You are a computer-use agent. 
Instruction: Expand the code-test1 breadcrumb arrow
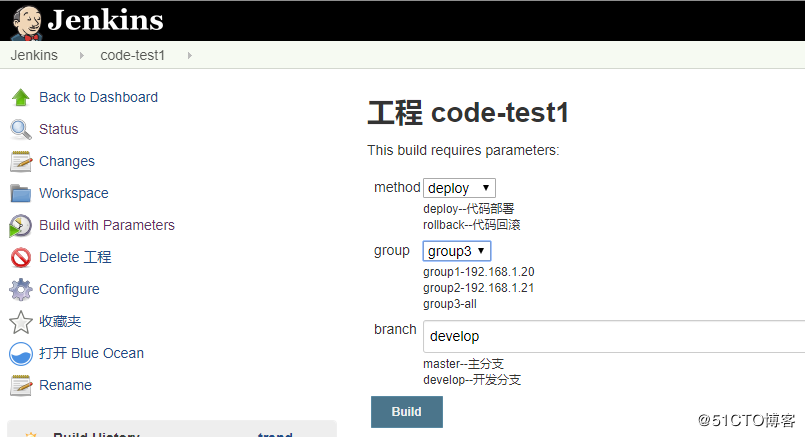189,55
